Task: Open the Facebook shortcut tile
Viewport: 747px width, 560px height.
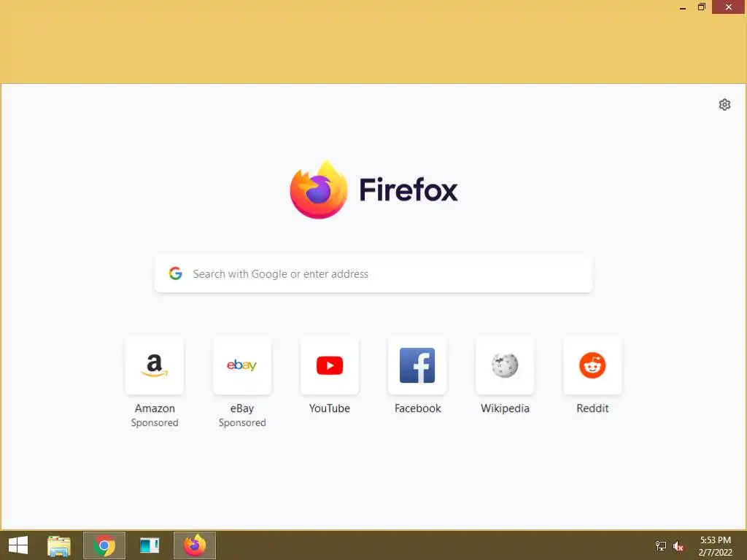Action: click(417, 366)
